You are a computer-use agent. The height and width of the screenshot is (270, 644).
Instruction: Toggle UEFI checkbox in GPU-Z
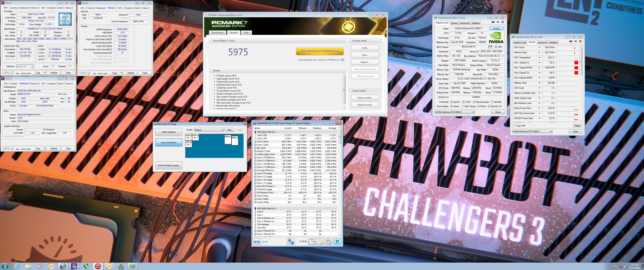click(496, 47)
